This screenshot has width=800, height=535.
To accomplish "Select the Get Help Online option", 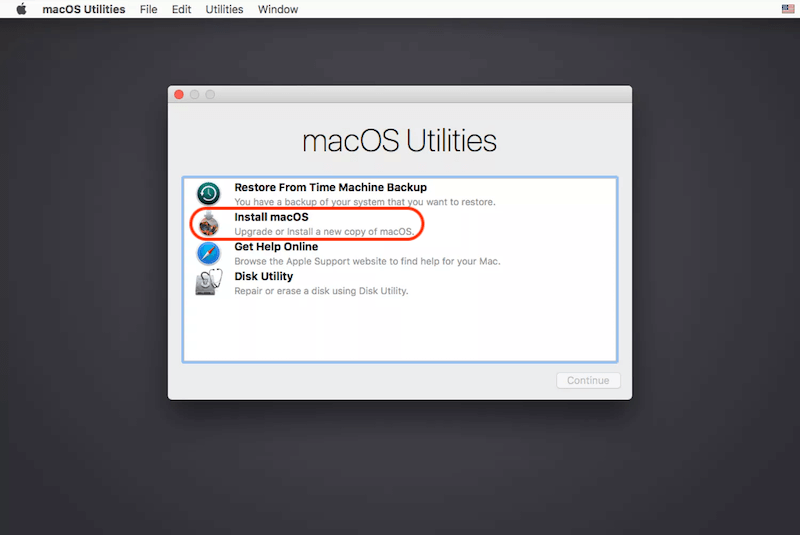I will 276,246.
